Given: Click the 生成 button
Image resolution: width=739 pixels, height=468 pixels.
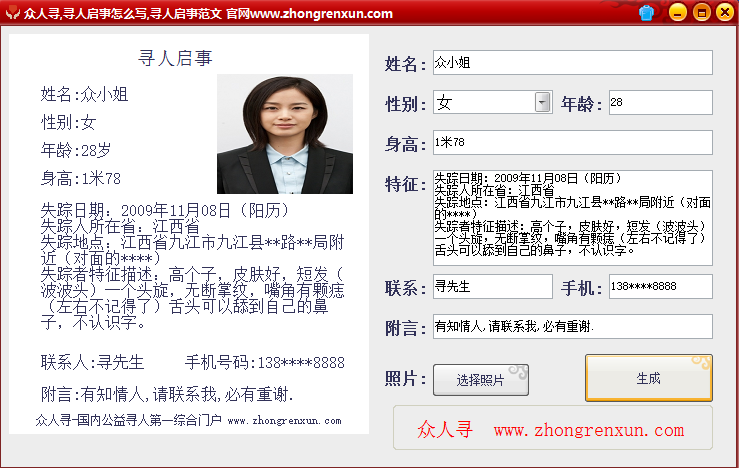Looking at the screenshot, I should click(x=649, y=378).
